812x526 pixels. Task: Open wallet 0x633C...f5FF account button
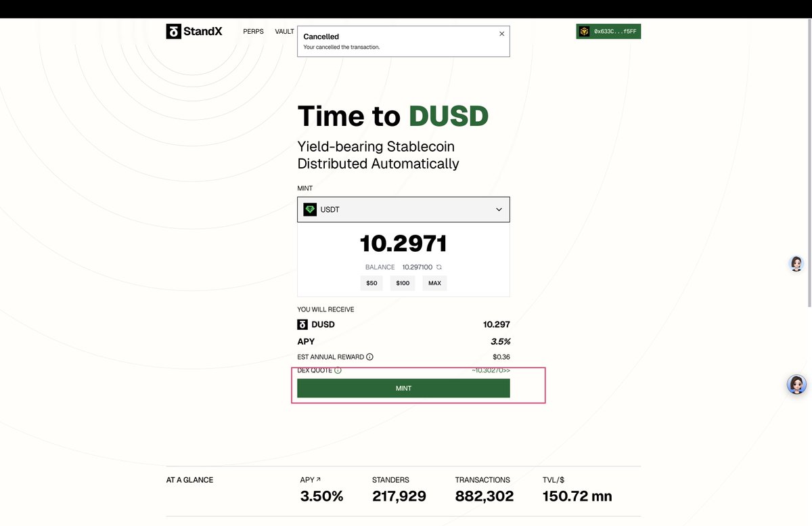click(608, 31)
